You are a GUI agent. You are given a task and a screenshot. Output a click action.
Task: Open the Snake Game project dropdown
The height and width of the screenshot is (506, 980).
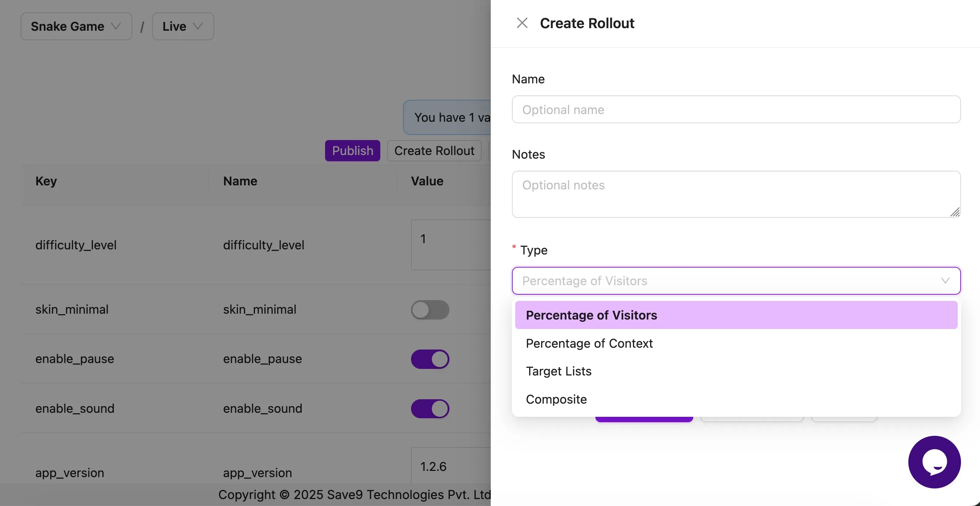76,26
